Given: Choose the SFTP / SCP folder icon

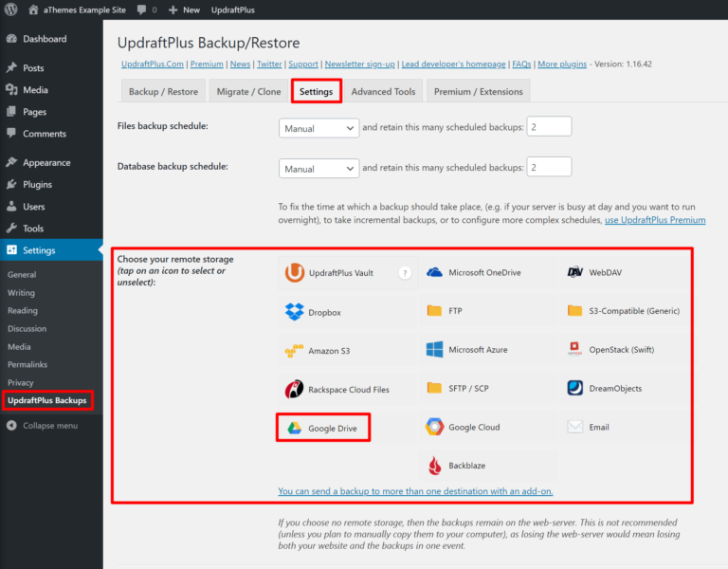Looking at the screenshot, I should click(x=434, y=388).
